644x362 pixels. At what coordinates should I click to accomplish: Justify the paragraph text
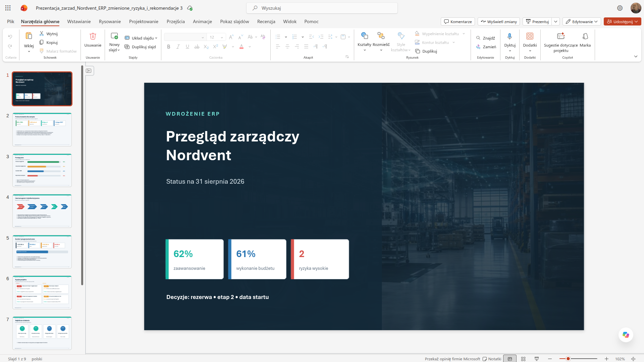coord(306,47)
